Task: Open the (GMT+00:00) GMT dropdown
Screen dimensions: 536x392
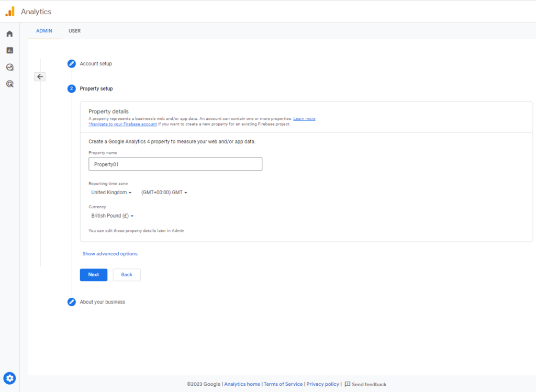Action: pyautogui.click(x=163, y=192)
